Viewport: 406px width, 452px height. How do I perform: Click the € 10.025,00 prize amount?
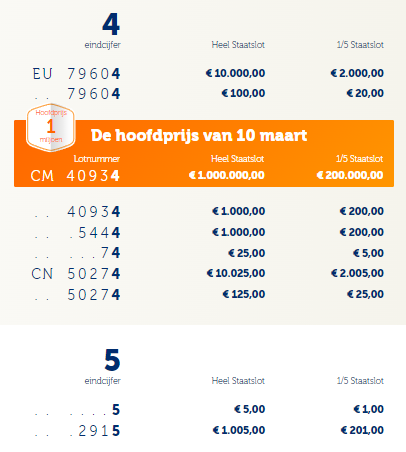click(x=236, y=273)
